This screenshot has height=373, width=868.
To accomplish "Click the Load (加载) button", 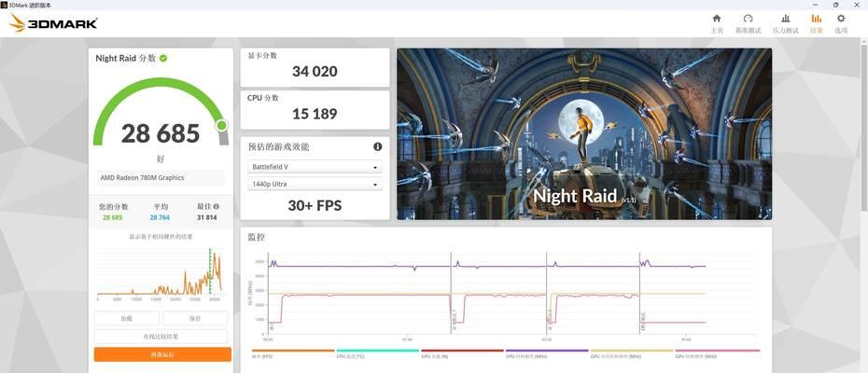I will click(x=127, y=318).
